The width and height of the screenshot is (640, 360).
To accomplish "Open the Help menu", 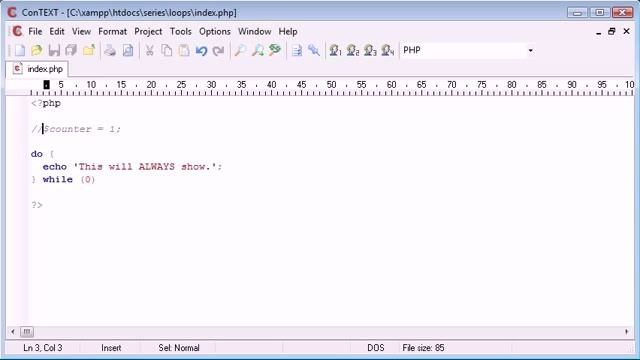I will click(x=288, y=31).
